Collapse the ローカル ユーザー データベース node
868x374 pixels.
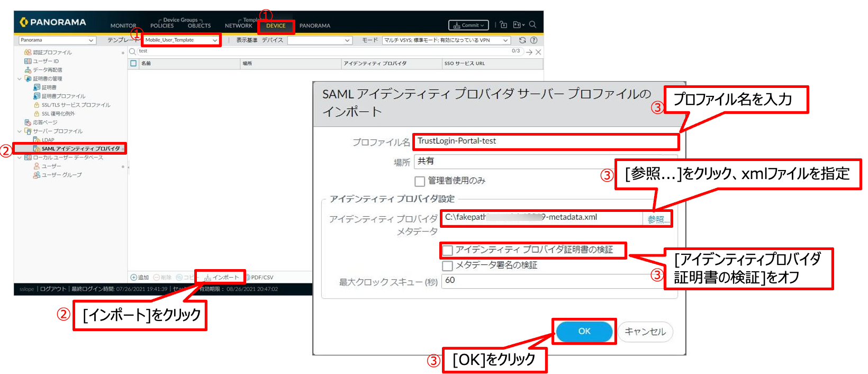tap(20, 157)
